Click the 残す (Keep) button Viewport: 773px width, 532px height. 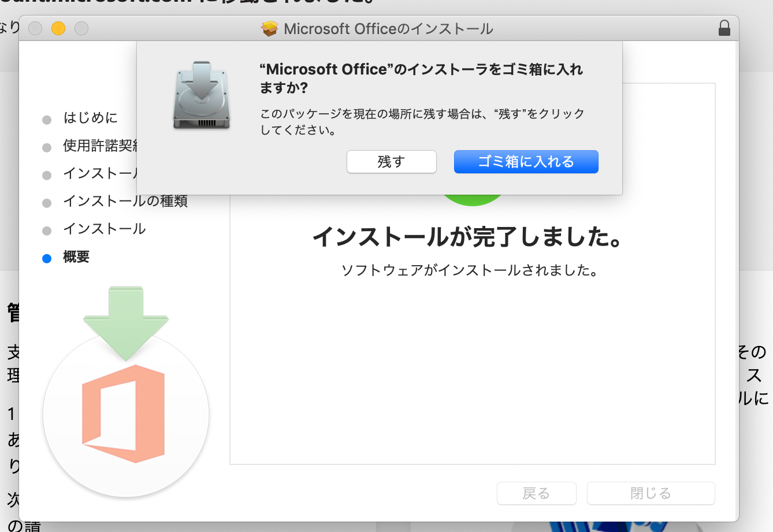click(391, 162)
